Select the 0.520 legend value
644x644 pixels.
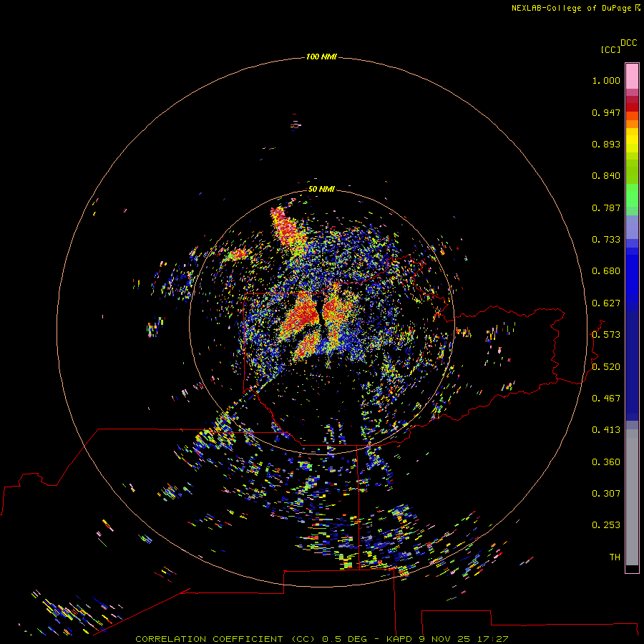pyautogui.click(x=606, y=367)
